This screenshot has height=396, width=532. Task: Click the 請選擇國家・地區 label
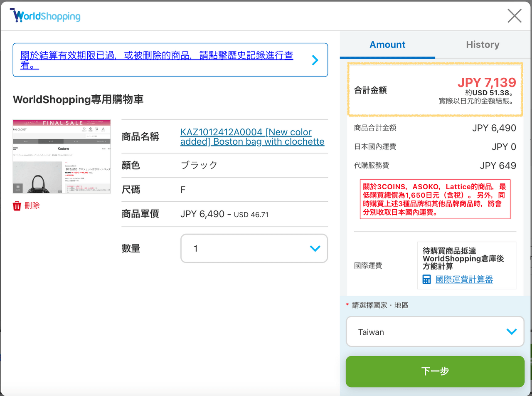point(380,305)
